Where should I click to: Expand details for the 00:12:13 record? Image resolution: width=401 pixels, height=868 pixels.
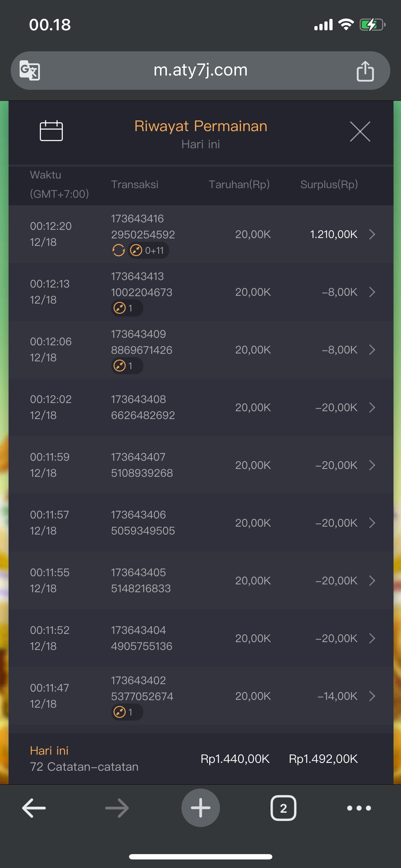372,292
